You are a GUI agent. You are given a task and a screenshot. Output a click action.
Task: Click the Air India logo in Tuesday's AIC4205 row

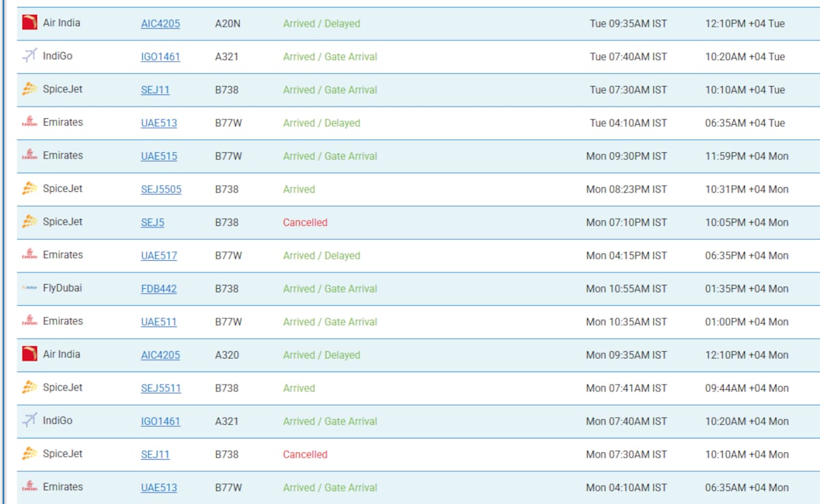click(x=29, y=23)
